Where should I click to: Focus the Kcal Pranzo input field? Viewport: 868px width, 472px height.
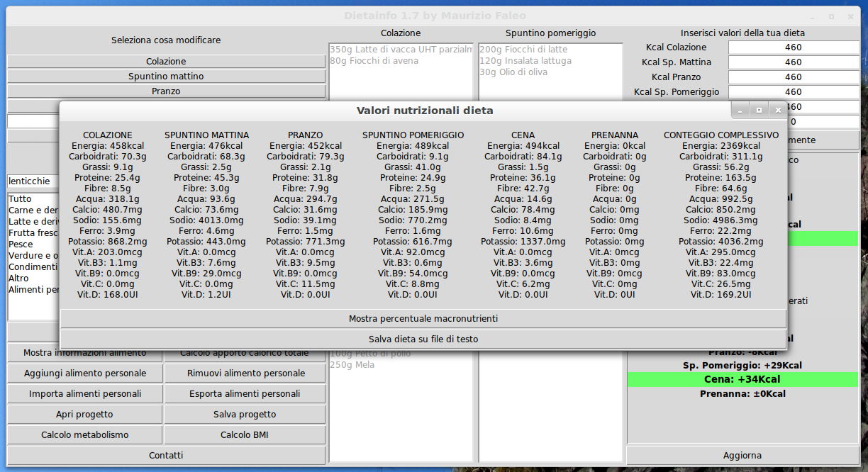click(793, 77)
